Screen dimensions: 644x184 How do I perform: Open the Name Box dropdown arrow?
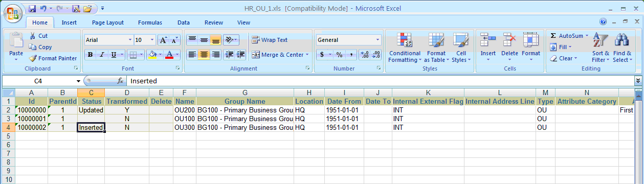click(x=78, y=81)
